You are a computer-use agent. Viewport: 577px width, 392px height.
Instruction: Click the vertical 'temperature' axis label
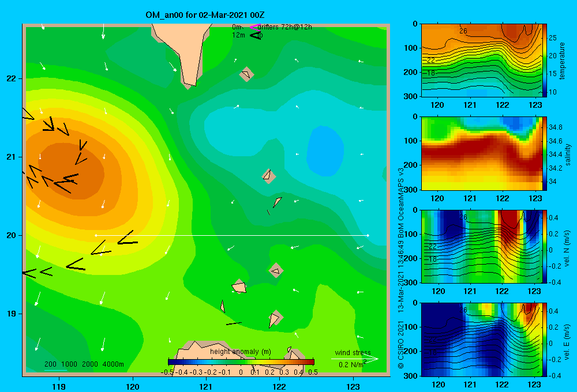tap(561, 61)
